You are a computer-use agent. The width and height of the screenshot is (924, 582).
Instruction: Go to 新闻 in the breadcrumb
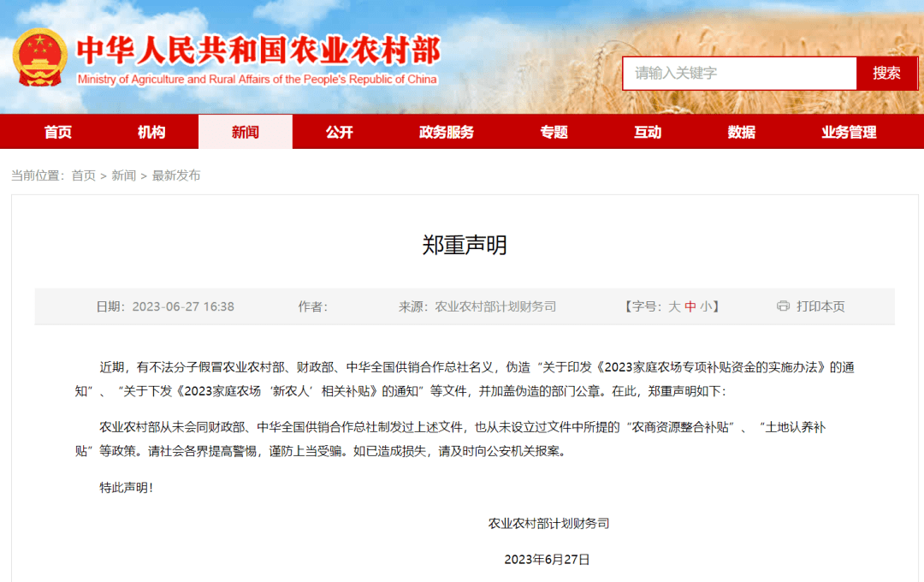(x=124, y=175)
